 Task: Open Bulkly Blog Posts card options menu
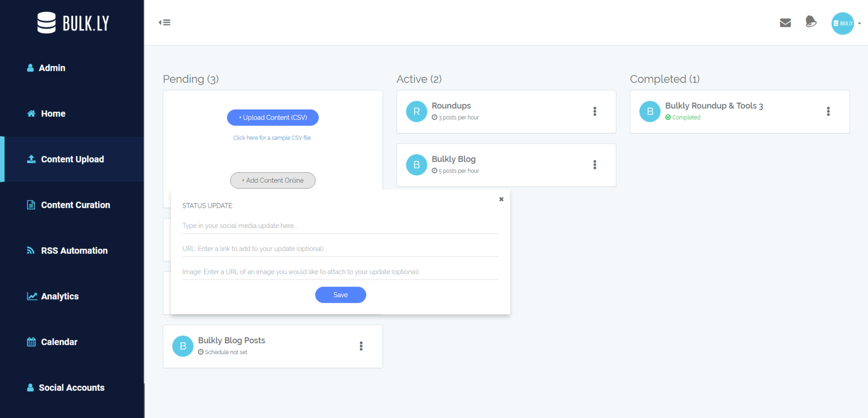click(361, 346)
